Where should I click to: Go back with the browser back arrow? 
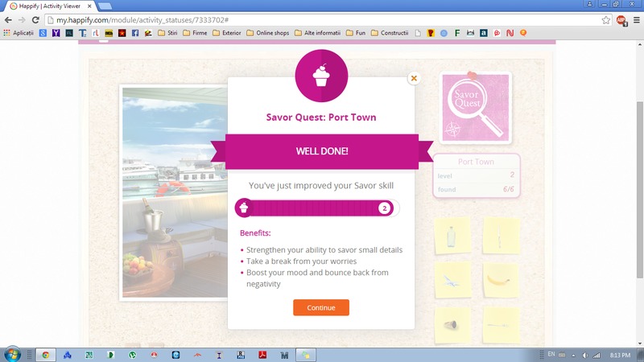(x=8, y=19)
